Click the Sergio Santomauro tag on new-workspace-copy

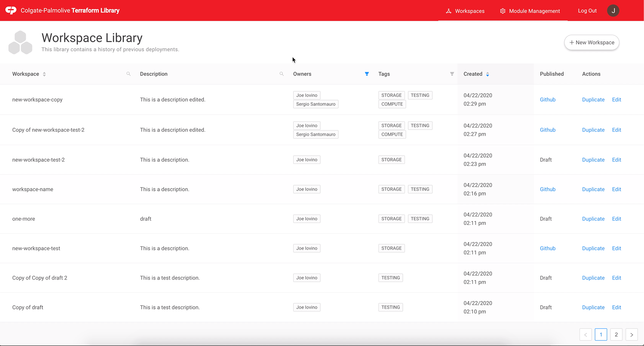pos(316,104)
